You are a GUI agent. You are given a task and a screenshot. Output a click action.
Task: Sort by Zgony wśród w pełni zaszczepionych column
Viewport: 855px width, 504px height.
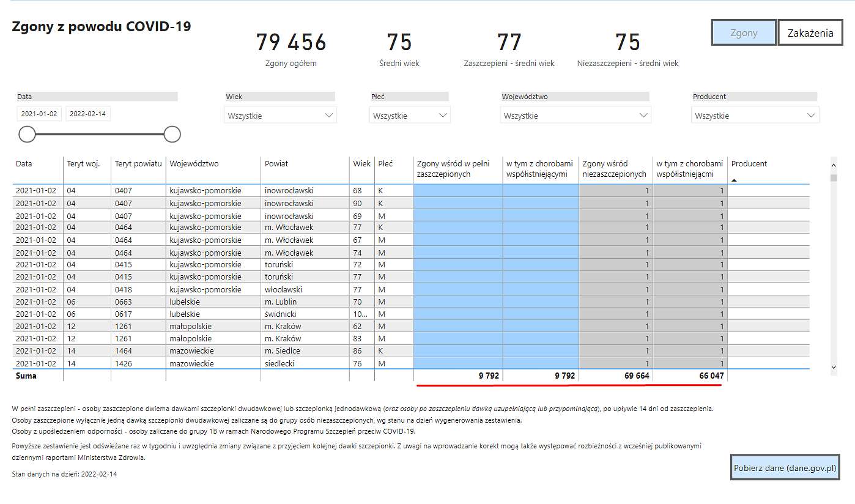[x=453, y=169]
